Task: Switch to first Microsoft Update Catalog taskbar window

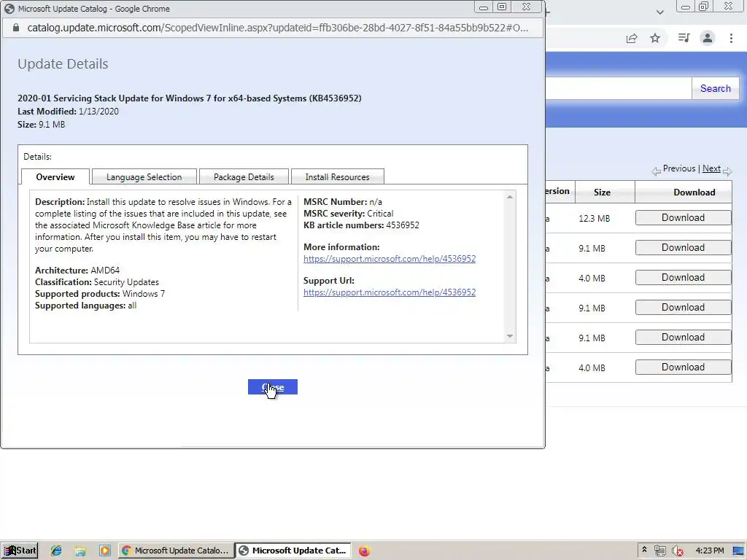Action: (175, 551)
